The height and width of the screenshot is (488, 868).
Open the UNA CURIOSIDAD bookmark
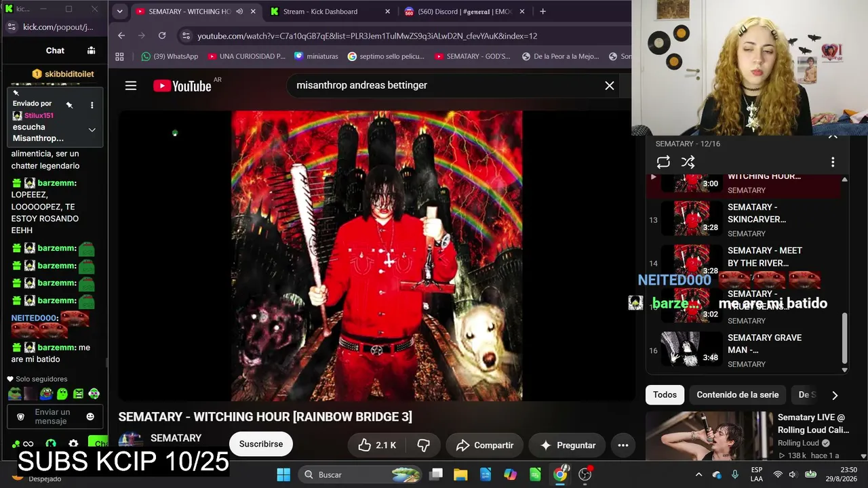tap(247, 56)
